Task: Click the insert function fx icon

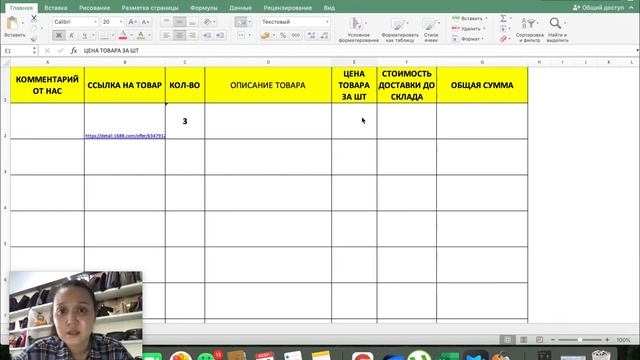Action: [x=73, y=51]
